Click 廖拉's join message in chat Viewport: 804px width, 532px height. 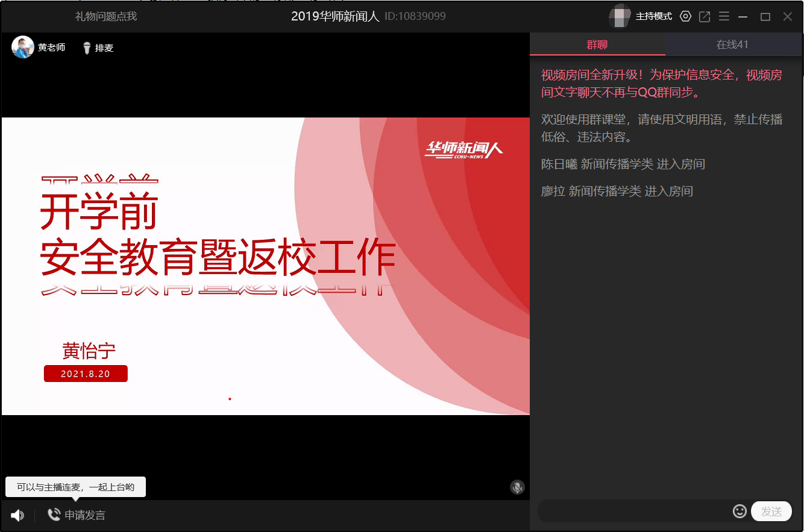617,191
